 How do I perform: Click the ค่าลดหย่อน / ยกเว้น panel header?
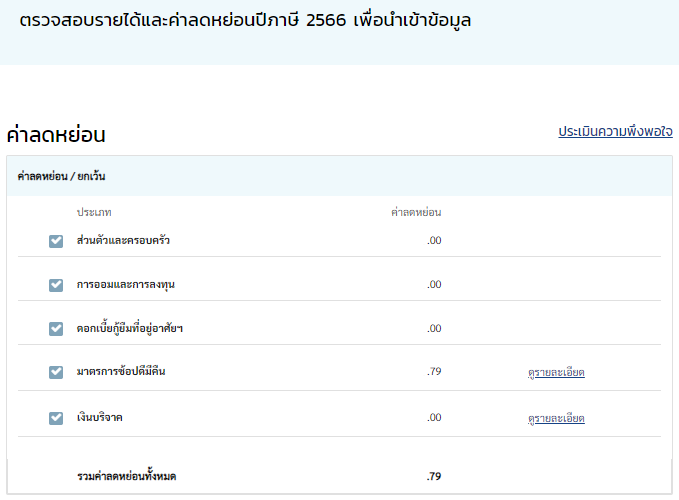[340, 176]
